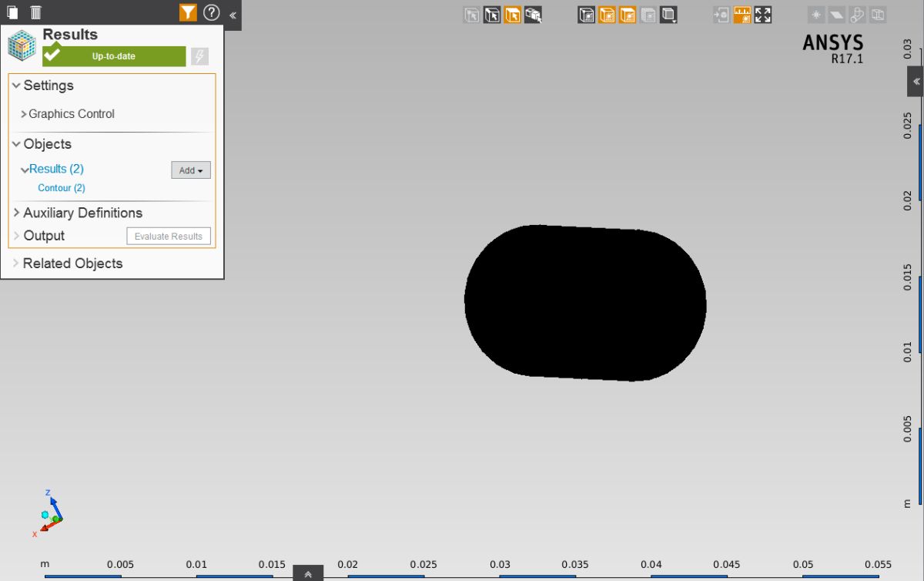Click the greyed wireframe box icon
Screen dimensions: 924x581
click(878, 14)
